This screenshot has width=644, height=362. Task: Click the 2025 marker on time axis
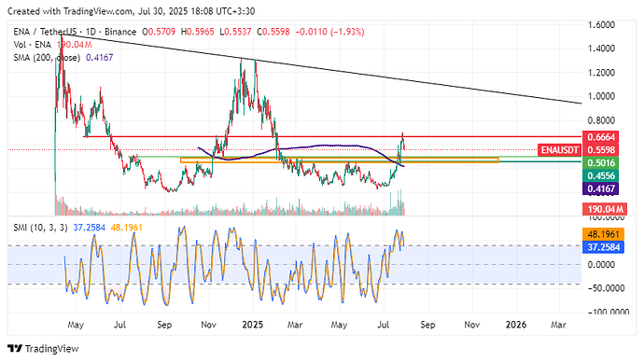point(253,325)
